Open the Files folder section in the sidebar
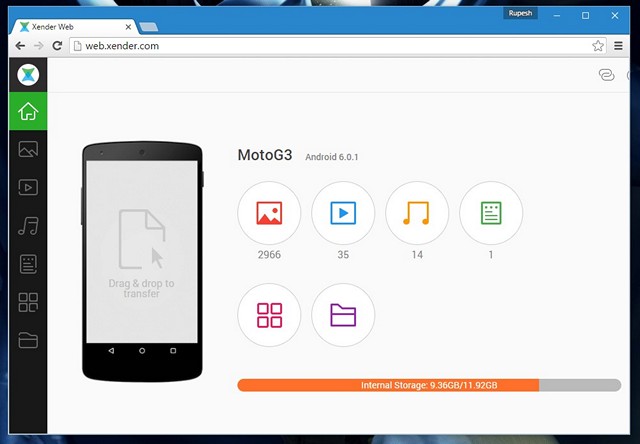The width and height of the screenshot is (640, 444). [x=28, y=340]
